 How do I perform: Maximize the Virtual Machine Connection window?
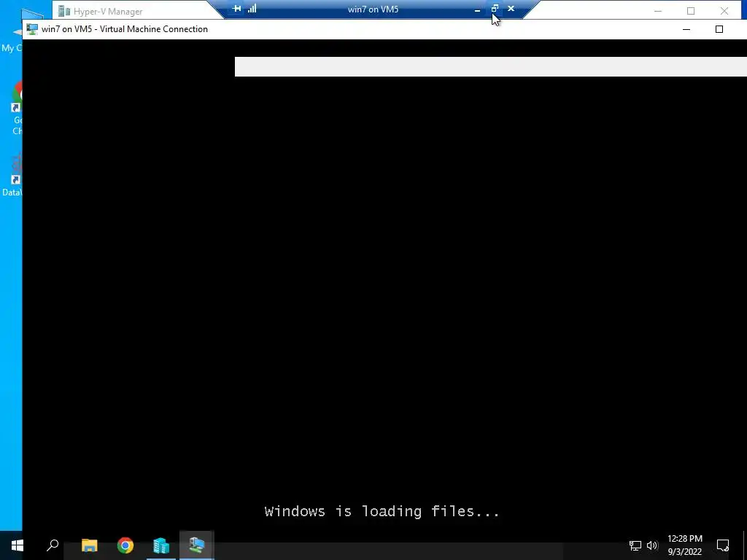719,29
